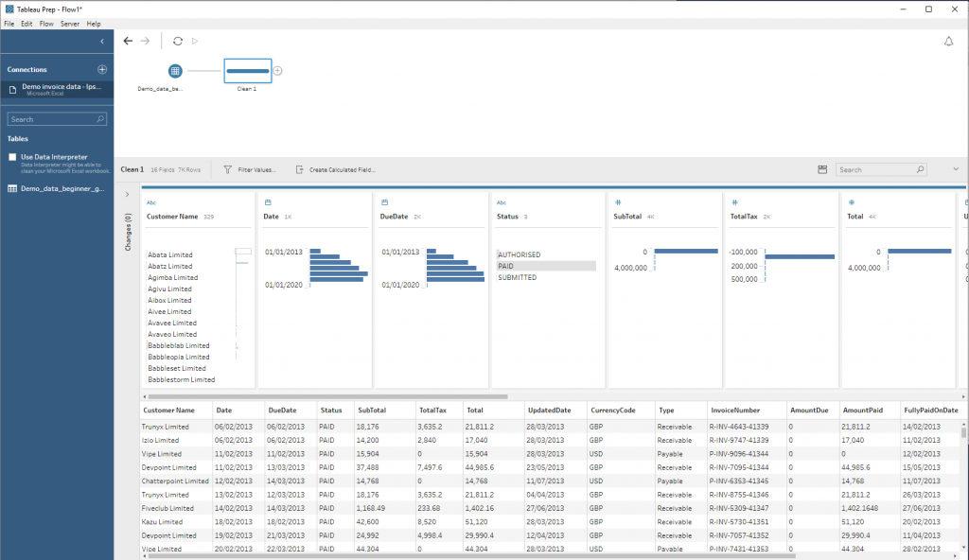Viewport: 969px width, 560px height.
Task: Click the Connections search field
Action: 56,119
